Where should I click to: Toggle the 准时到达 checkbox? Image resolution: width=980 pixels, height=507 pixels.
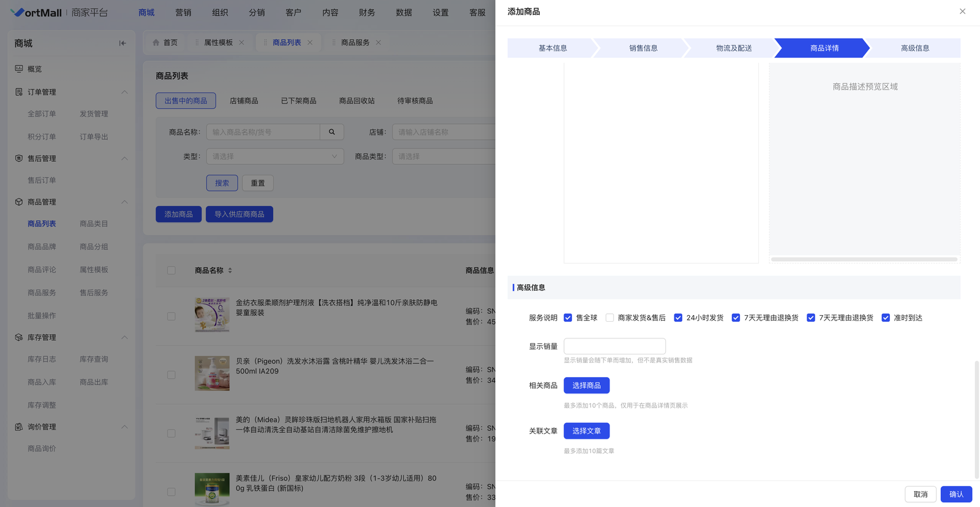886,318
